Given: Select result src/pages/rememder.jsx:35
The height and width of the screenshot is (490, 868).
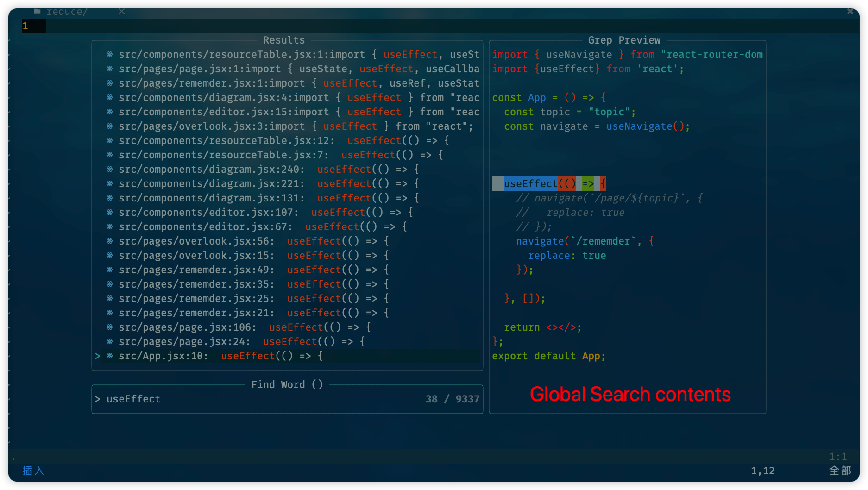Looking at the screenshot, I should pyautogui.click(x=287, y=284).
